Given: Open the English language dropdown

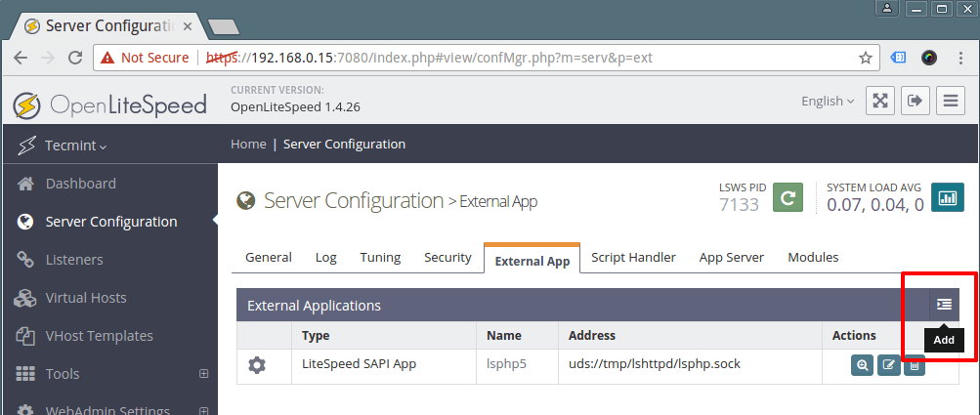Looking at the screenshot, I should click(x=827, y=101).
